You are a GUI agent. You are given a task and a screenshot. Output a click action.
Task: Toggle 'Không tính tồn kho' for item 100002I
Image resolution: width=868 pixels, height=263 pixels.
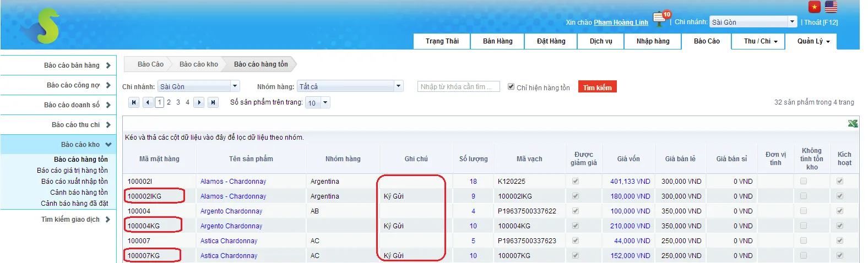point(804,181)
